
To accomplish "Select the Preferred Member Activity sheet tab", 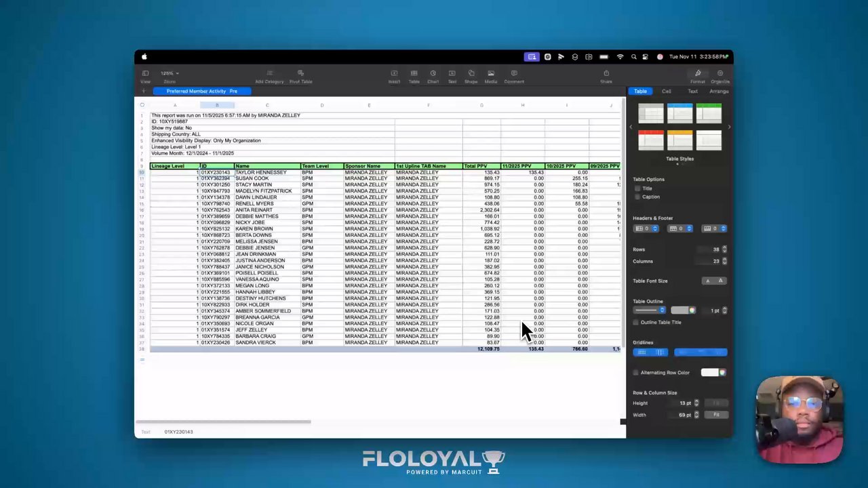I will (202, 91).
